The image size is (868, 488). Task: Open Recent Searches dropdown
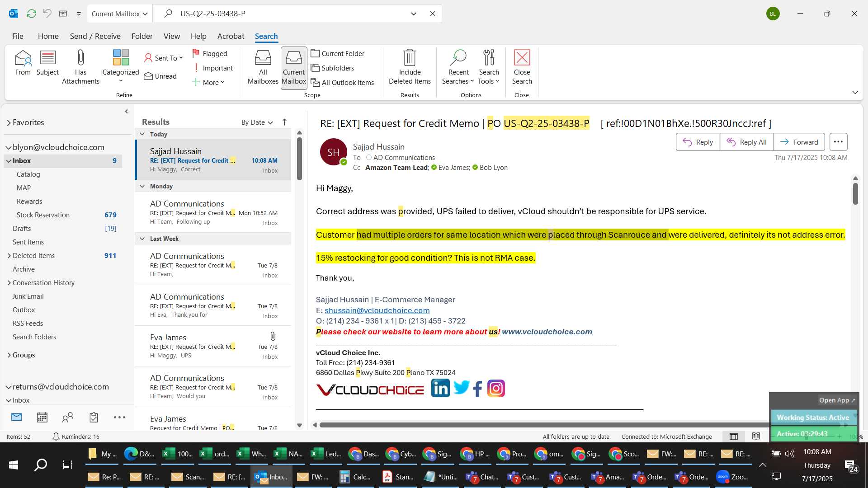pyautogui.click(x=458, y=67)
